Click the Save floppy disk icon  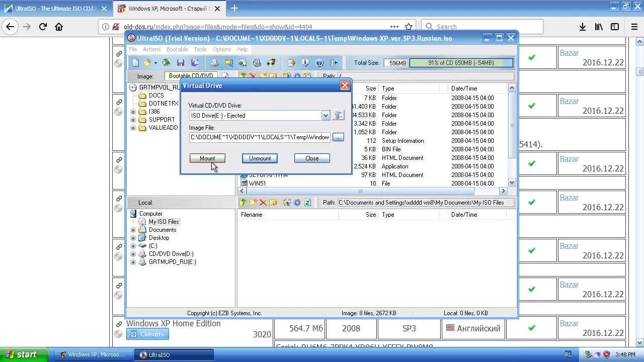coord(180,63)
